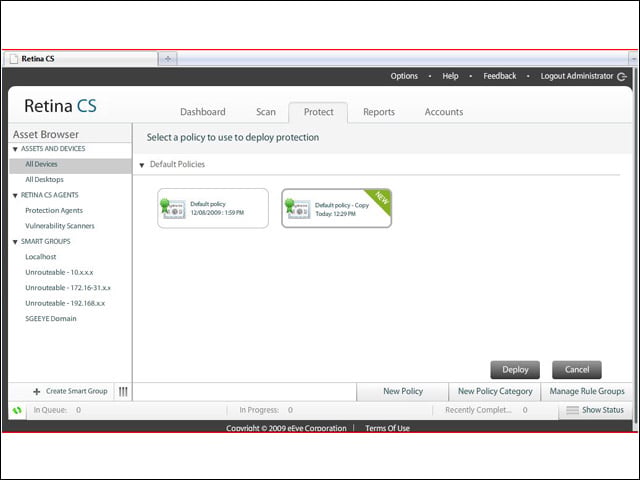
Task: Click the In Progress status entry
Action: [x=266, y=410]
